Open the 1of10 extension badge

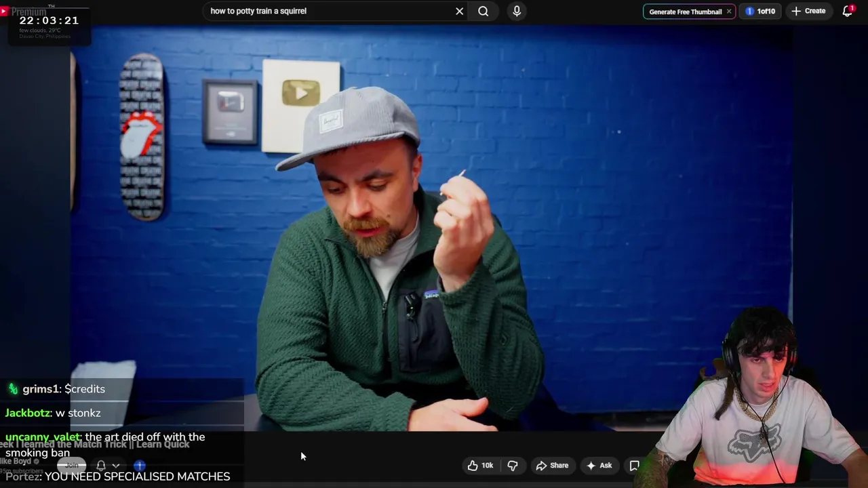pos(760,12)
